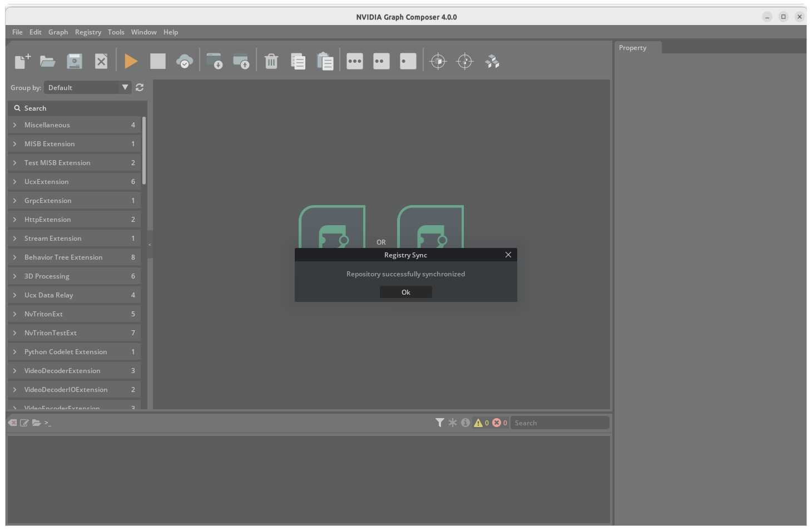The height and width of the screenshot is (531, 812).
Task: Open the console filter icon
Action: coord(440,423)
